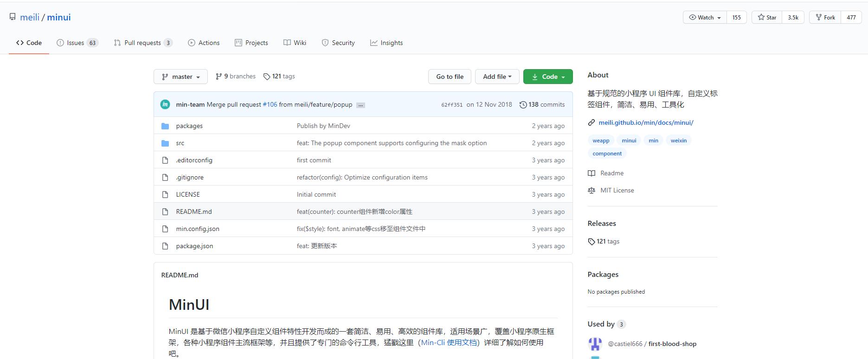Click the file icon of LICENSE
The height and width of the screenshot is (359, 868).
pyautogui.click(x=165, y=194)
